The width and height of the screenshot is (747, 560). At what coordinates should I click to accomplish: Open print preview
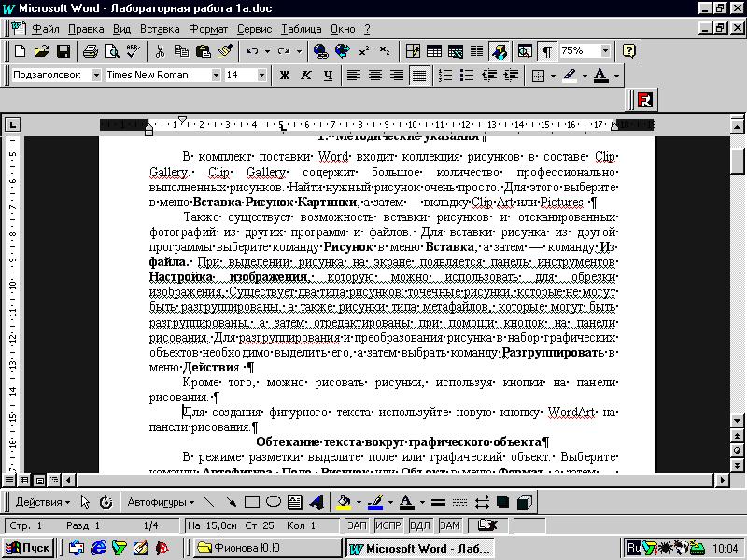111,51
